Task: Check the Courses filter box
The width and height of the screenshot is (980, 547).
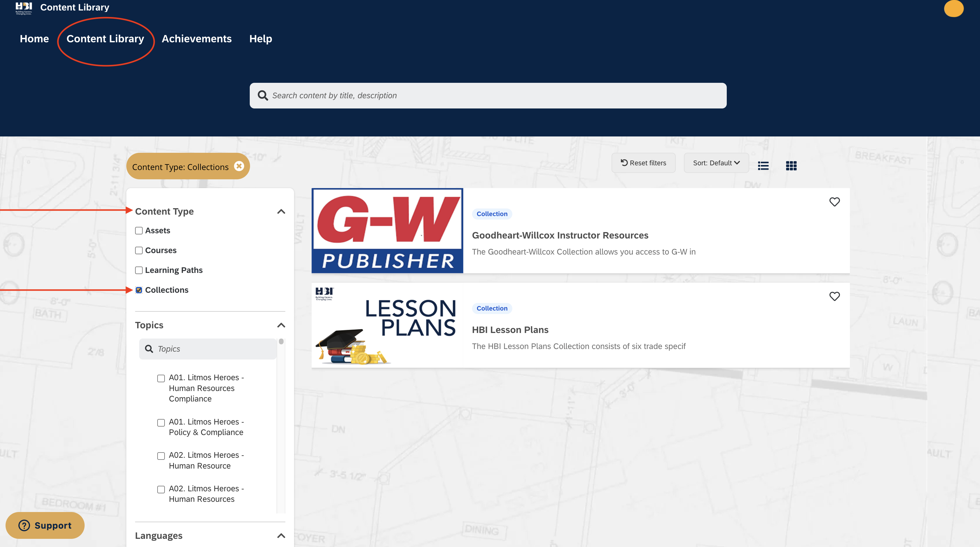Action: [x=139, y=250]
